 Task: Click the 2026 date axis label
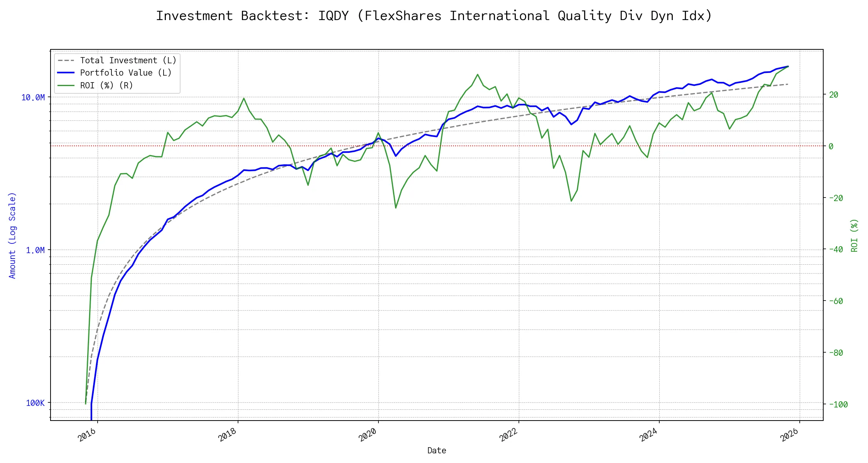point(789,435)
